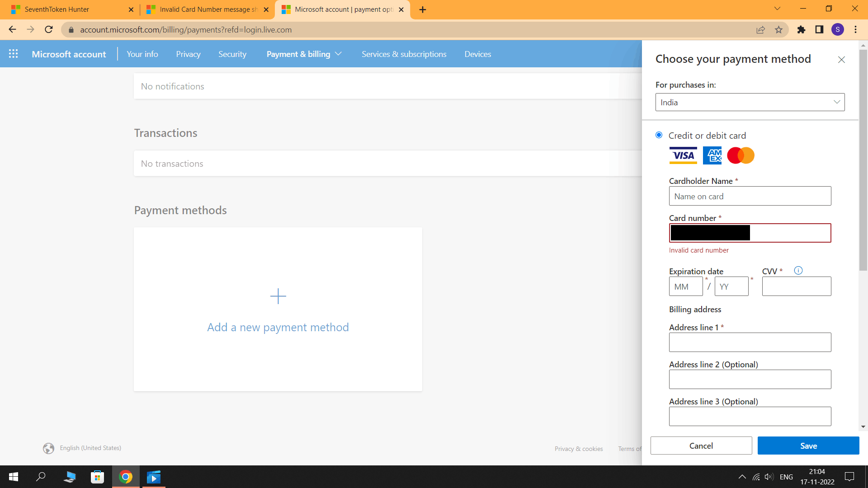Click the browser bookmark star icon
This screenshot has height=488, width=868.
coord(779,30)
